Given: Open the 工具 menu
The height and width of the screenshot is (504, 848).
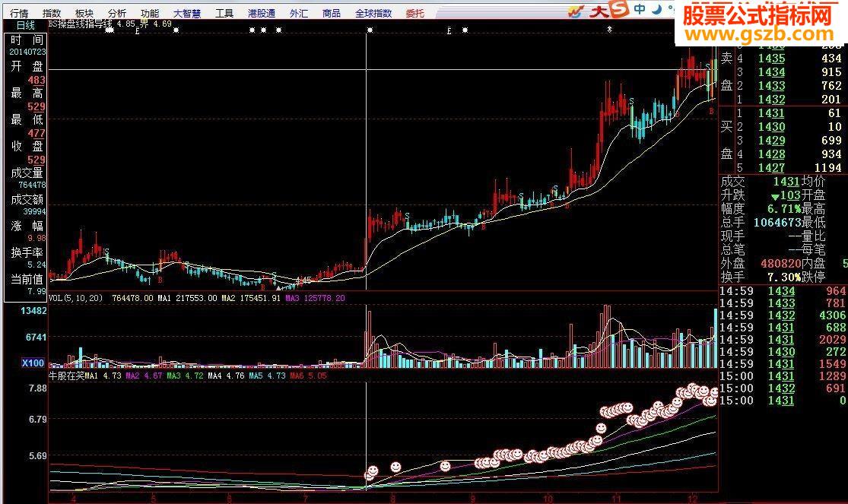Looking at the screenshot, I should click(224, 13).
